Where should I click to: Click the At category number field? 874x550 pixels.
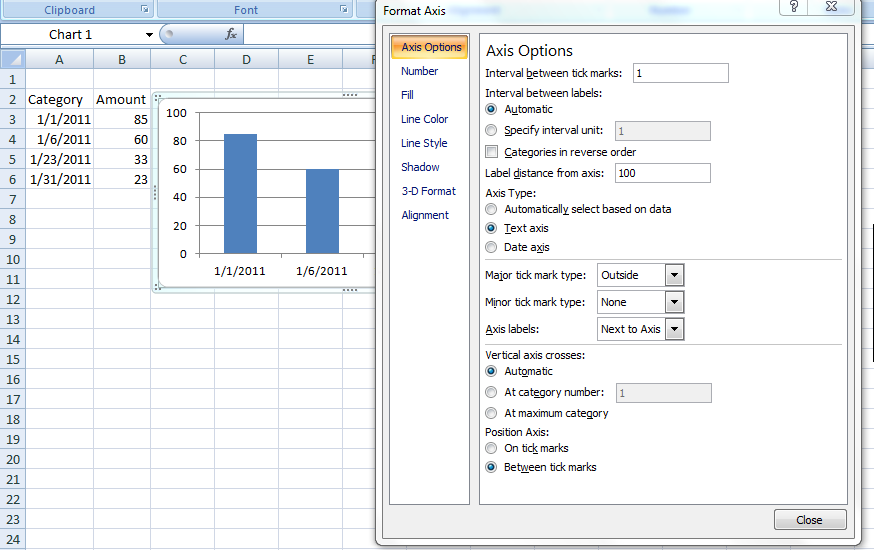click(663, 393)
